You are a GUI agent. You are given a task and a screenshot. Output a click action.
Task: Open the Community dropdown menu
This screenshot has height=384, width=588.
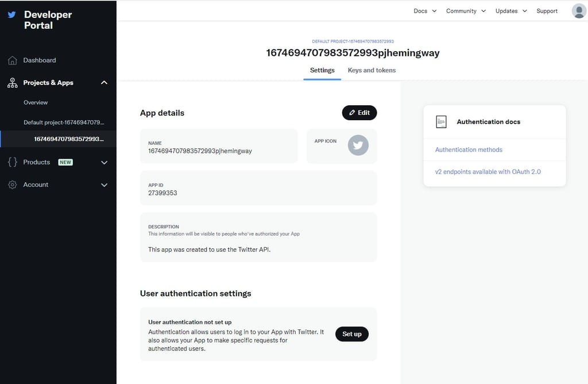pos(466,11)
